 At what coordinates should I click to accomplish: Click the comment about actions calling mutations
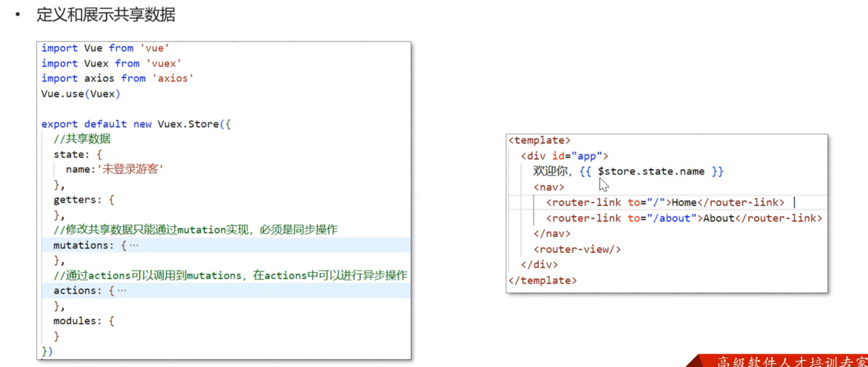tap(230, 275)
